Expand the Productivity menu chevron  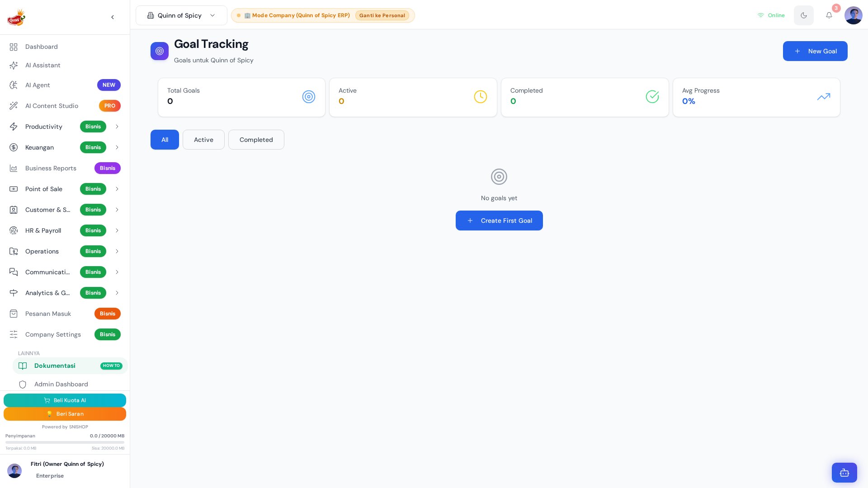117,127
